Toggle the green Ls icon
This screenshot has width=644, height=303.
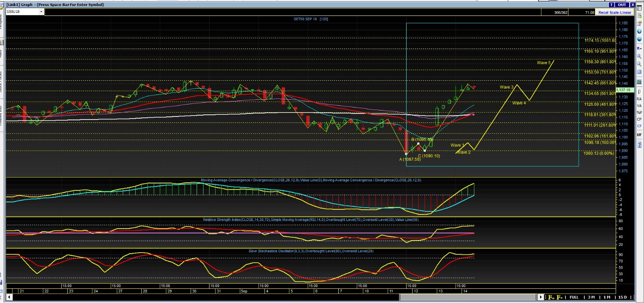pyautogui.click(x=639, y=82)
